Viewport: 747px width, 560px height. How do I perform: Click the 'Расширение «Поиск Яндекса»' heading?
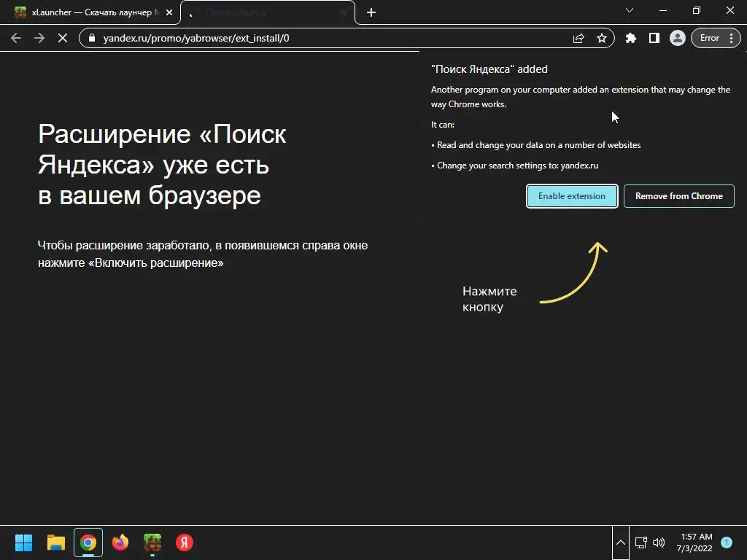162,165
